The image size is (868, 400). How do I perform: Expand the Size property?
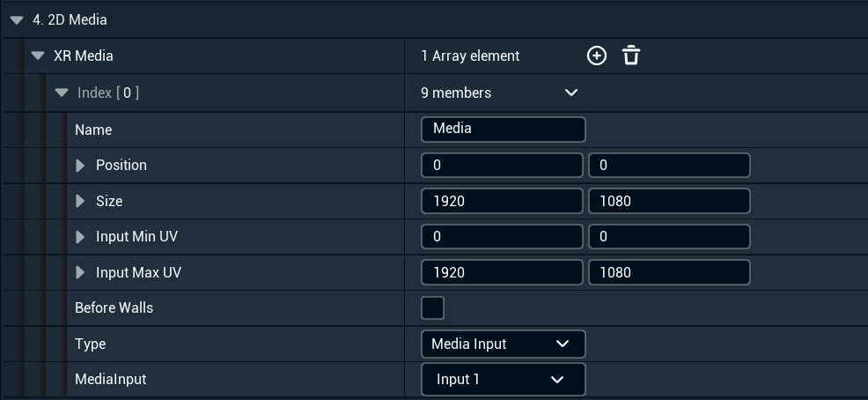click(x=81, y=202)
